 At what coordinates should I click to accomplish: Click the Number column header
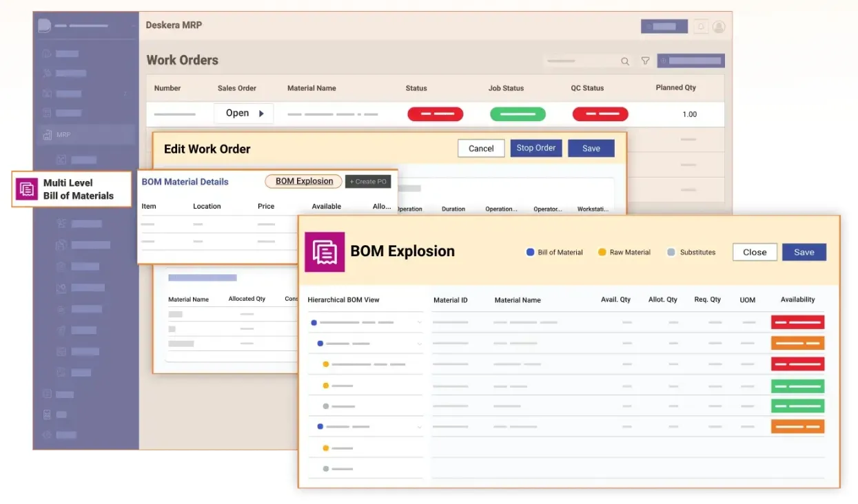point(167,88)
